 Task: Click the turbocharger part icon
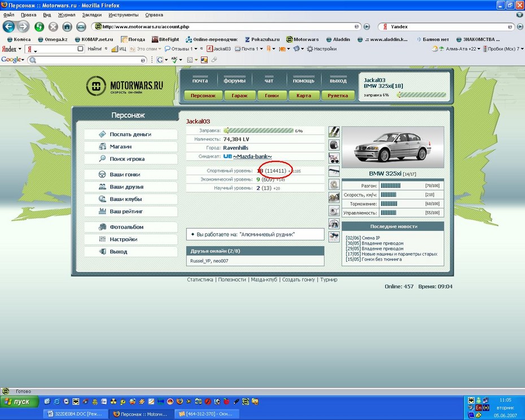(334, 211)
